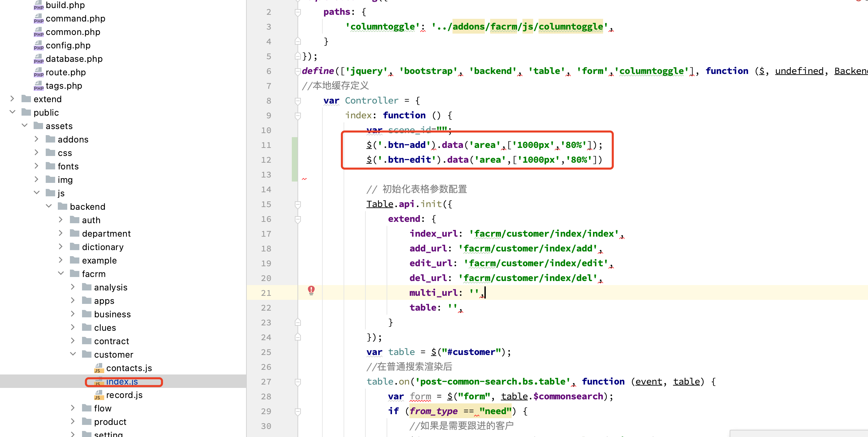The width and height of the screenshot is (868, 437).
Task: Click the PHP icon beside database.php
Action: pyautogui.click(x=38, y=59)
